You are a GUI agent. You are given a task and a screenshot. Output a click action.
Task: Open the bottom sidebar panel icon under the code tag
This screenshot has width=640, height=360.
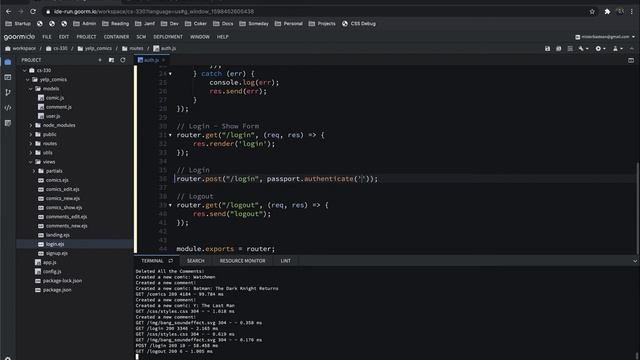click(8, 123)
